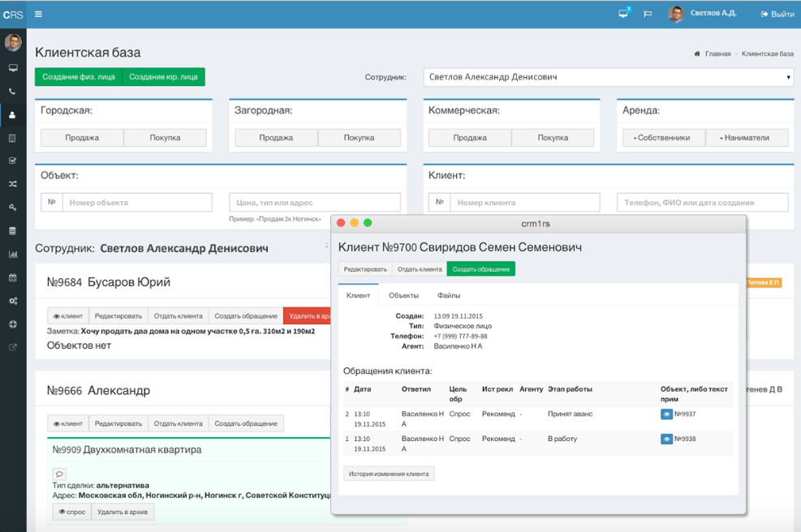Open the building objects icon in sidebar
The image size is (801, 532).
click(x=13, y=138)
